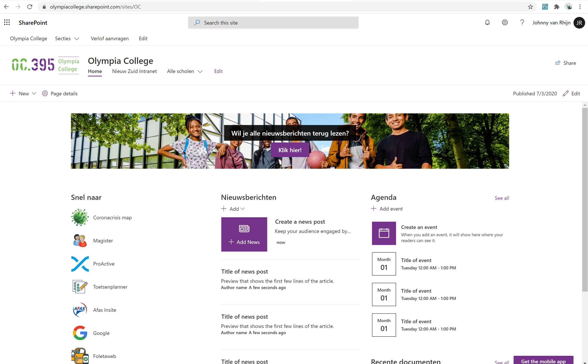This screenshot has height=364, width=588.
Task: Go to the Nieuw Zuid Intranet tab
Action: 134,71
